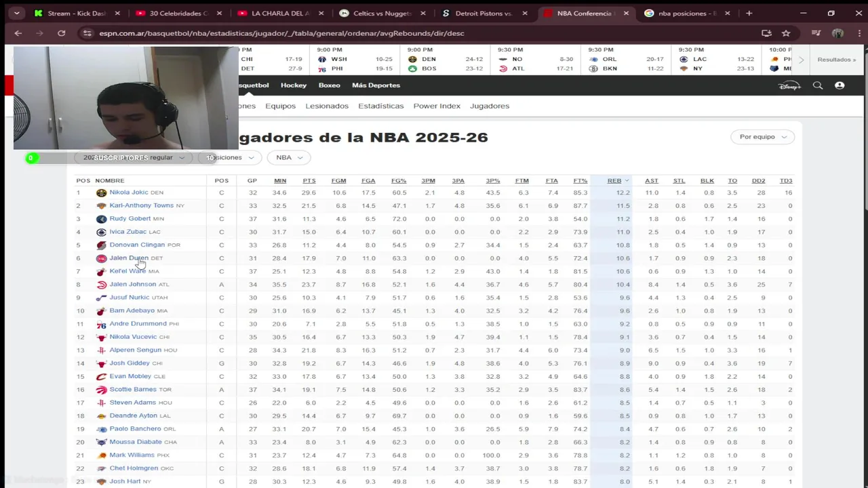This screenshot has height=488, width=868.
Task: Click Andre Drummond's 76ers logo
Action: 101,324
